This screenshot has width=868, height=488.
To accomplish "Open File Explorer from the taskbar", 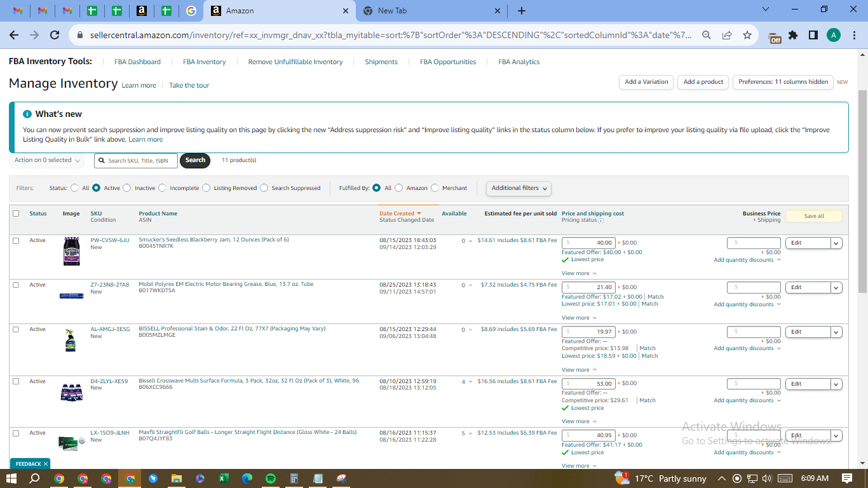I will coord(176,478).
